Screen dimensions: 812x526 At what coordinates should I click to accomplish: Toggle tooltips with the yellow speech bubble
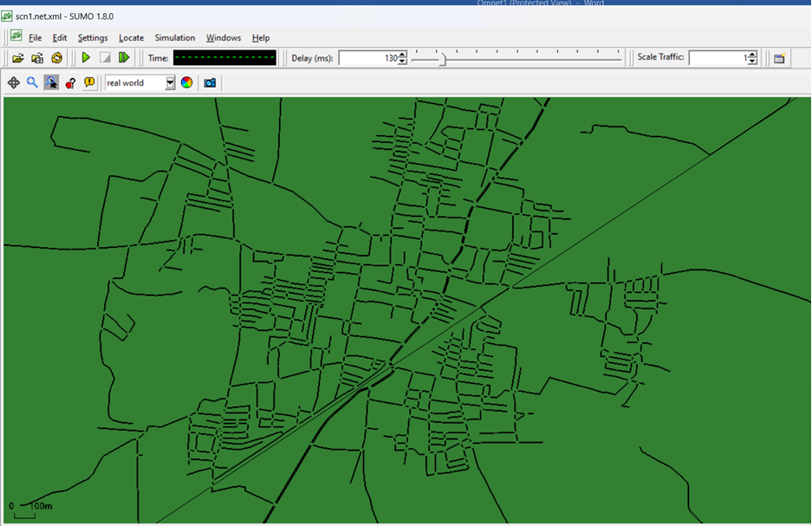[90, 83]
